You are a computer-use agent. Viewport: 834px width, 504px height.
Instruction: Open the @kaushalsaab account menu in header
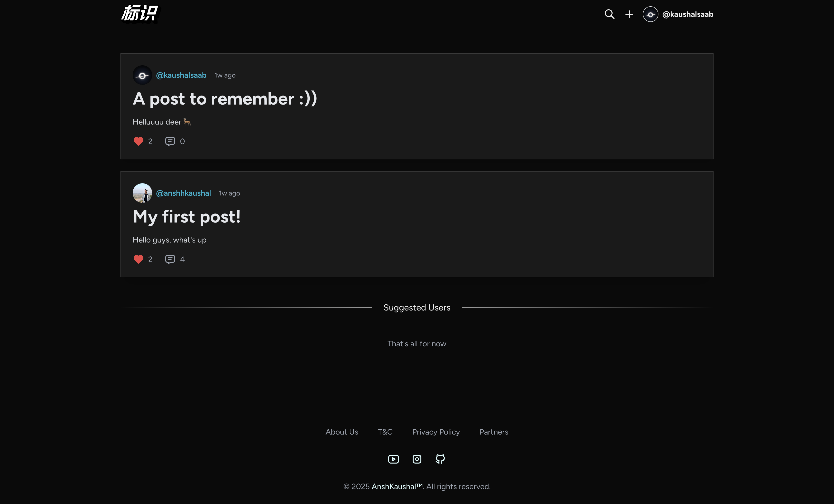coord(687,14)
